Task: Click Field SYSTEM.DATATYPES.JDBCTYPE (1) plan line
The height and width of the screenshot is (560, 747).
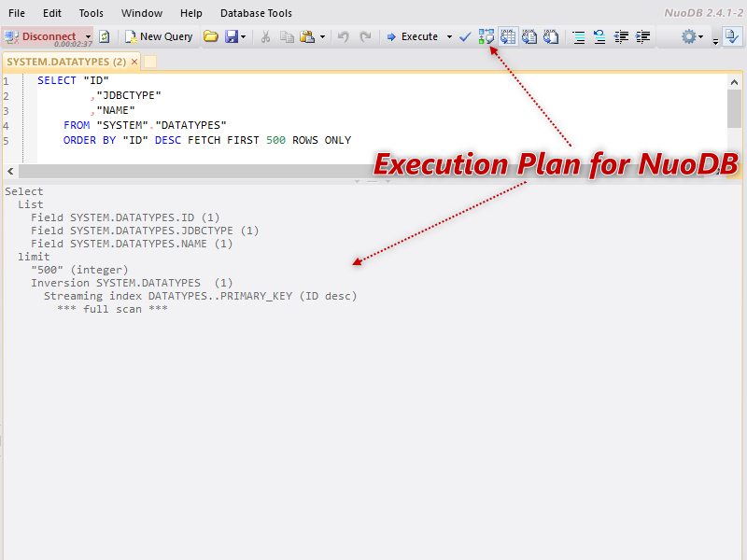Action: coord(145,231)
